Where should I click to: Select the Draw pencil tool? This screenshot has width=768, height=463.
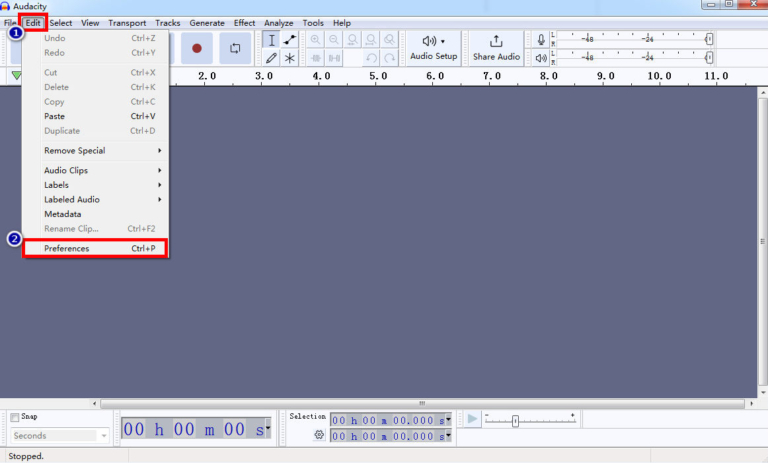pyautogui.click(x=271, y=58)
